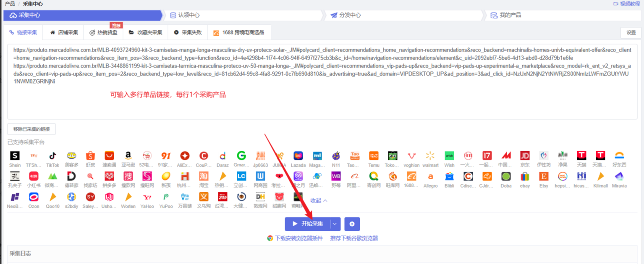Go to the 采集中心 step
The height and width of the screenshot is (264, 644).
coord(82,15)
